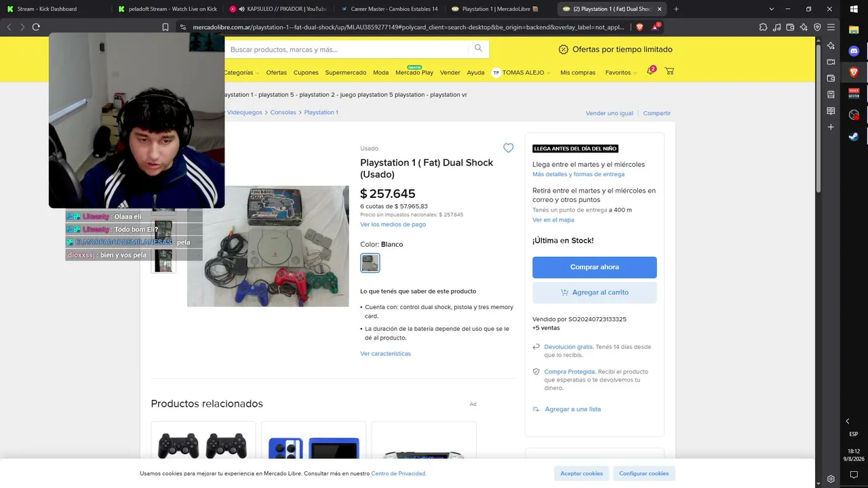Open the reading list book icon in sidebar
The width and height of the screenshot is (868, 488).
pyautogui.click(x=831, y=110)
